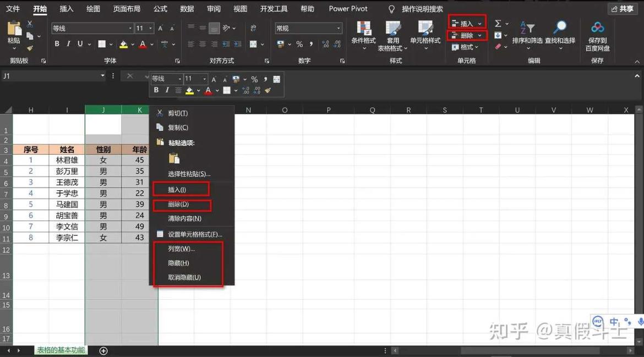Click the ribbon Comma Style icon
Viewport: 644px width, 357px height.
(311, 44)
